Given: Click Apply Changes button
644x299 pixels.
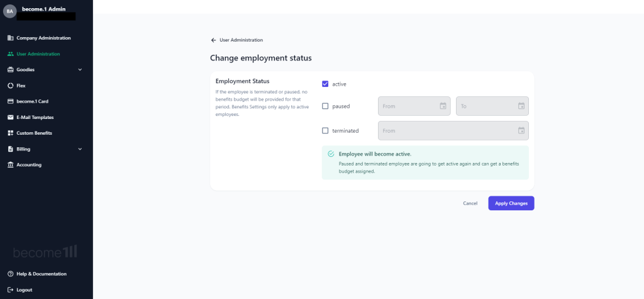Looking at the screenshot, I should coord(511,203).
